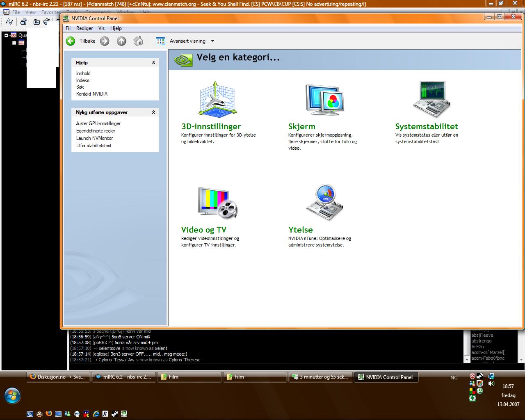
Task: Open the Ytelse nTune category icon
Action: pos(324,203)
